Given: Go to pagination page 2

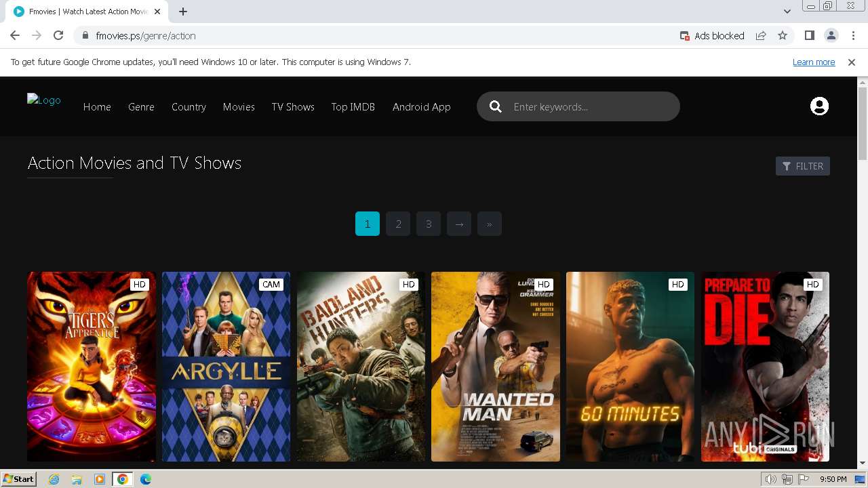Looking at the screenshot, I should click(398, 224).
